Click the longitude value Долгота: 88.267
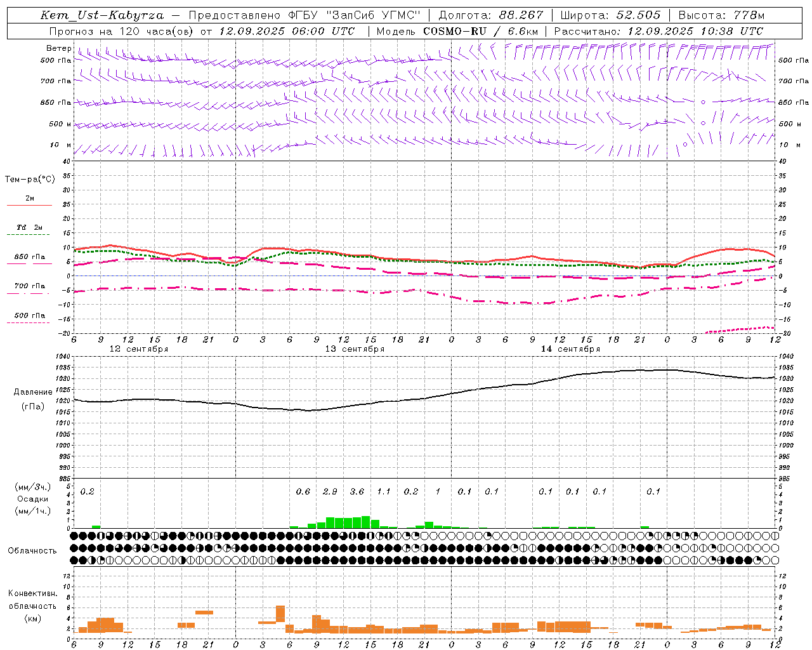 click(491, 15)
